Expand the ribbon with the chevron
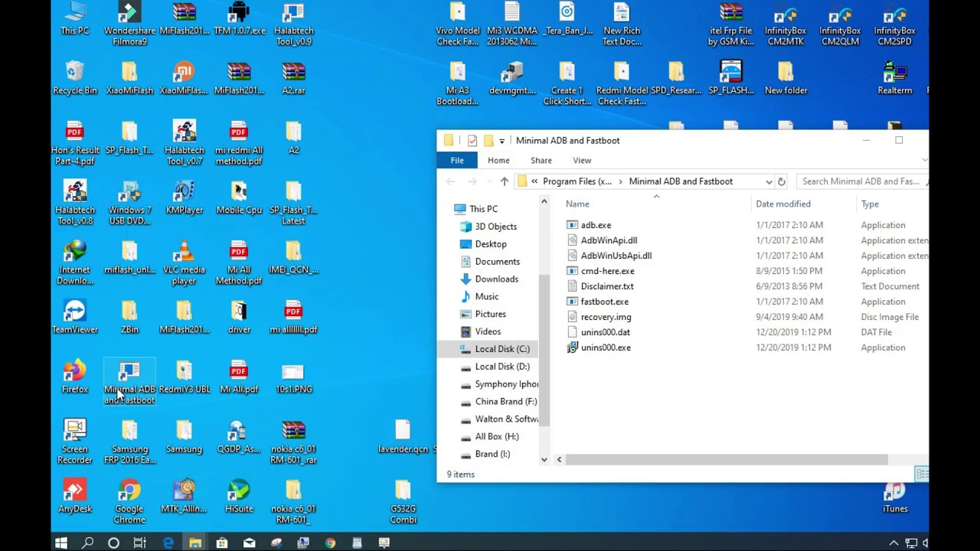Screen dimensions: 980x551 tap(924, 160)
